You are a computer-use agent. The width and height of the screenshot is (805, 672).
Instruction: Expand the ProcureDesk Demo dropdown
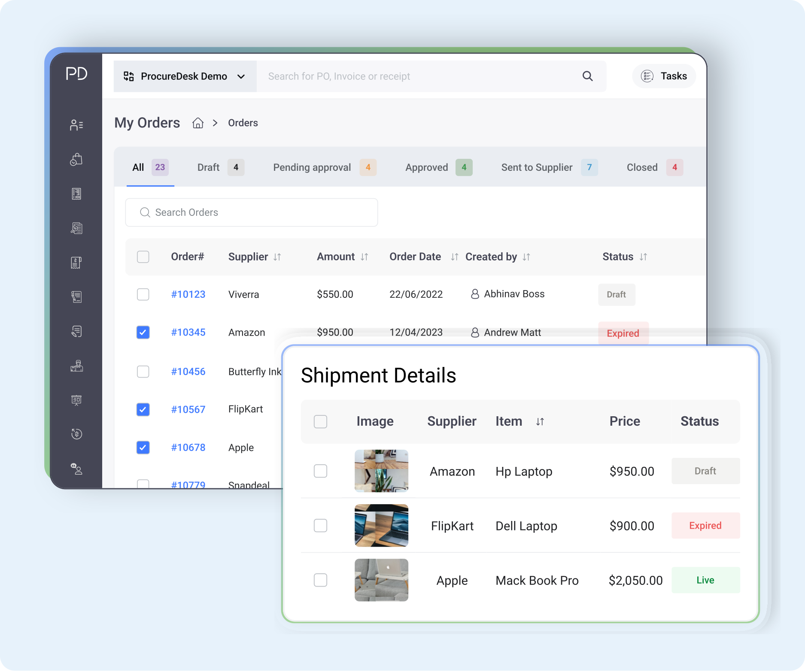[185, 76]
